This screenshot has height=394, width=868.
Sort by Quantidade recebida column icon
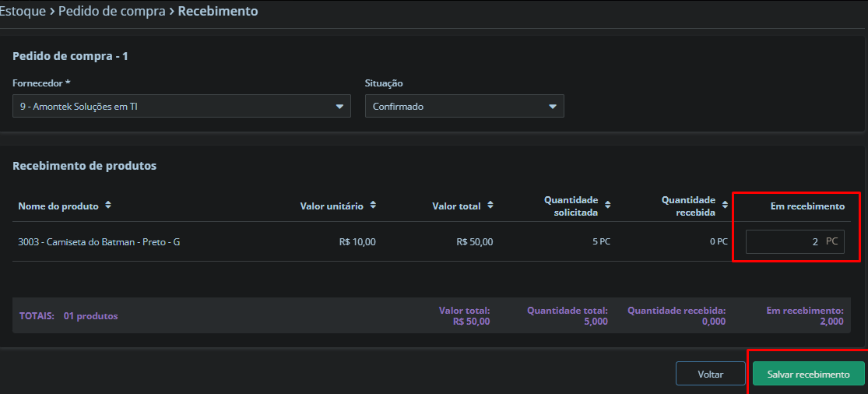click(726, 206)
